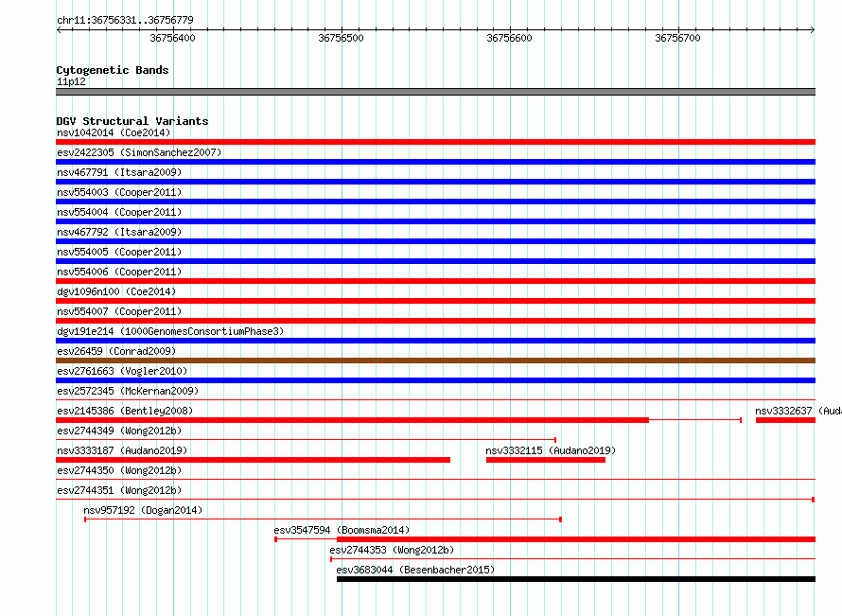
Task: Select the esv3683044 (Besenbacher2015) label
Action: 415,570
